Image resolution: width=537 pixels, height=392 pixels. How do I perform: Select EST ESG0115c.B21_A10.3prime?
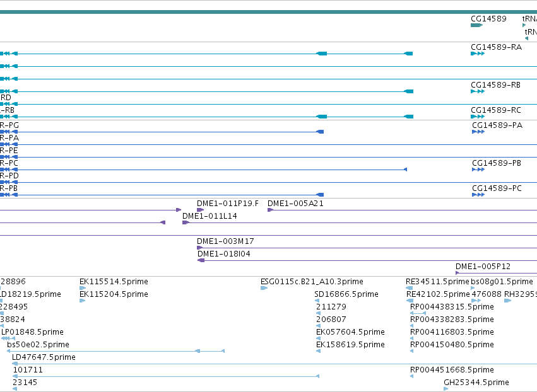(312, 282)
